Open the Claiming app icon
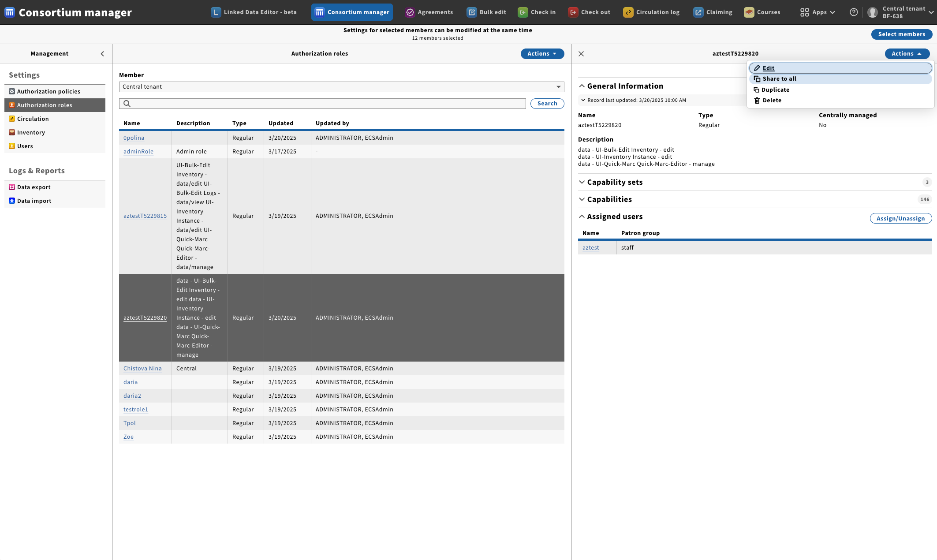The height and width of the screenshot is (560, 937). [x=698, y=12]
